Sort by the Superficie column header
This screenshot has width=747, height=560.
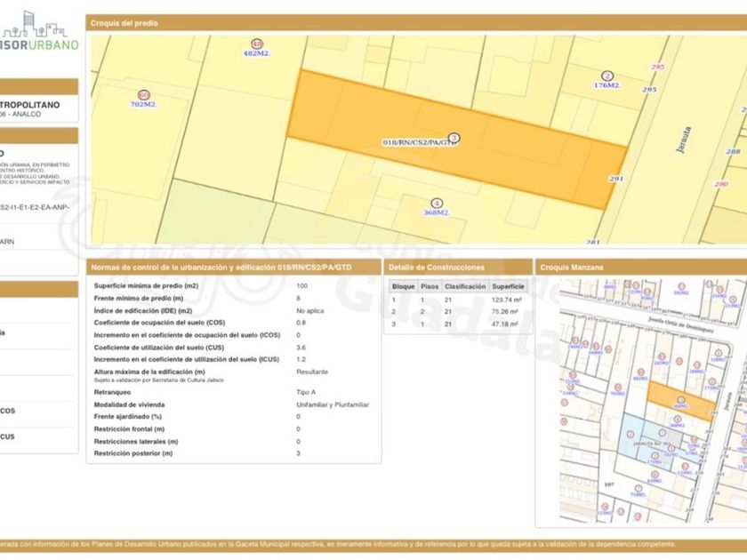coord(508,287)
